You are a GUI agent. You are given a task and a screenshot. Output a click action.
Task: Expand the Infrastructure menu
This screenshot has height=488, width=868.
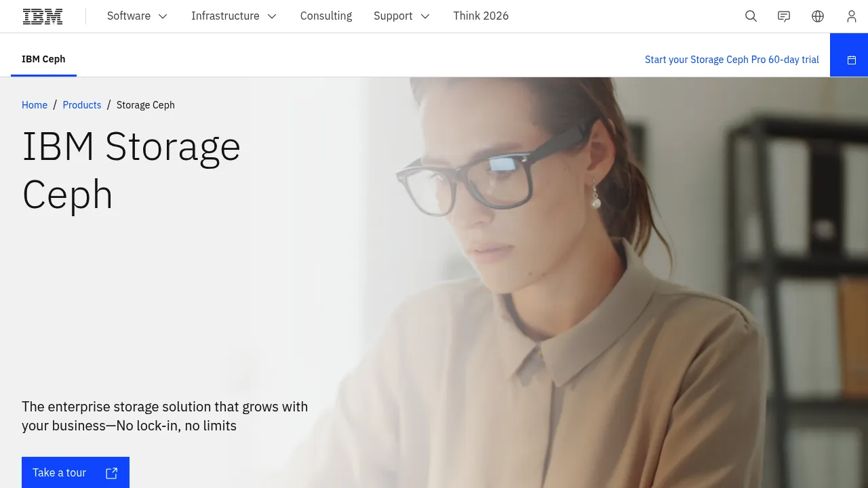[234, 16]
